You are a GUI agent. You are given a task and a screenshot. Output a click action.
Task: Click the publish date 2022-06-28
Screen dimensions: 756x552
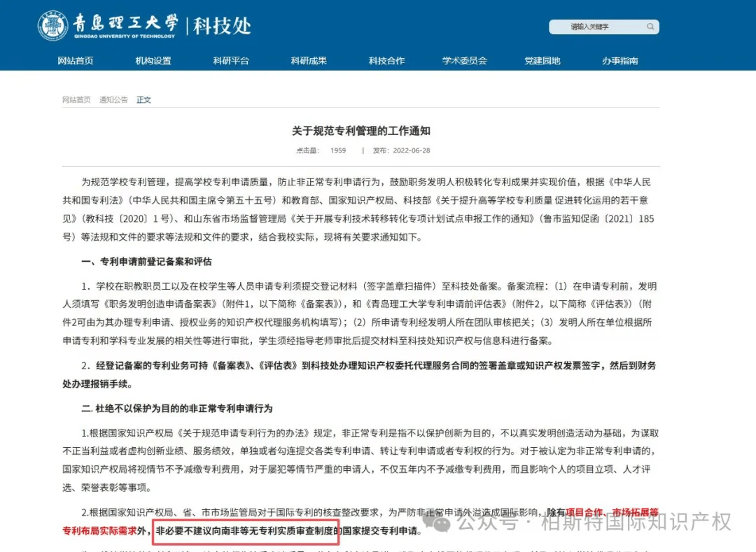(x=412, y=150)
